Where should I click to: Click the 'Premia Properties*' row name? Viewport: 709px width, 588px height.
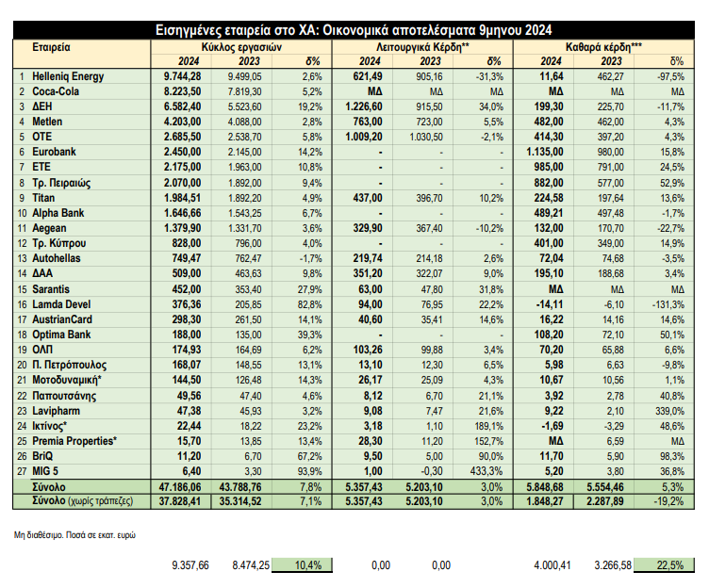(x=74, y=441)
